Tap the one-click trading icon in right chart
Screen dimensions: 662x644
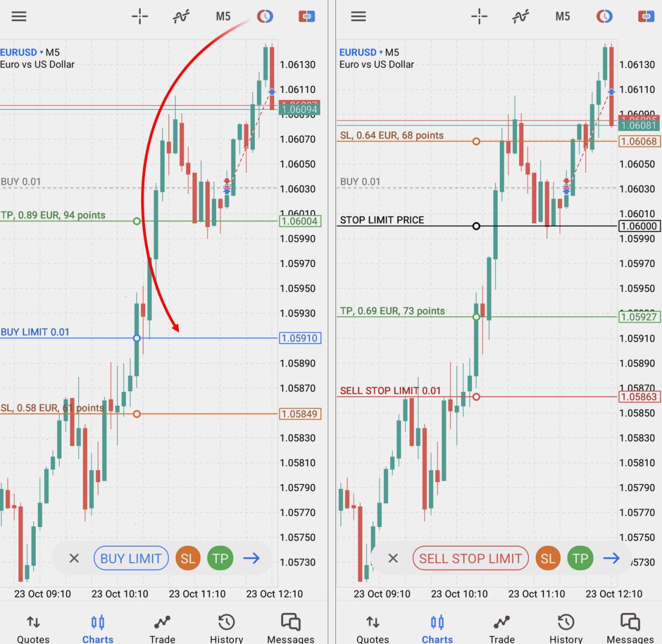[x=604, y=17]
